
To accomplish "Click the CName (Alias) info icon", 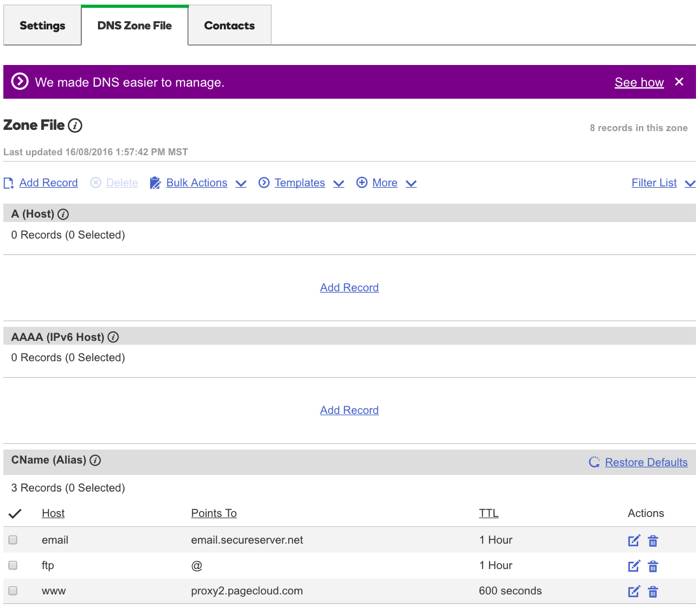I will (x=95, y=460).
